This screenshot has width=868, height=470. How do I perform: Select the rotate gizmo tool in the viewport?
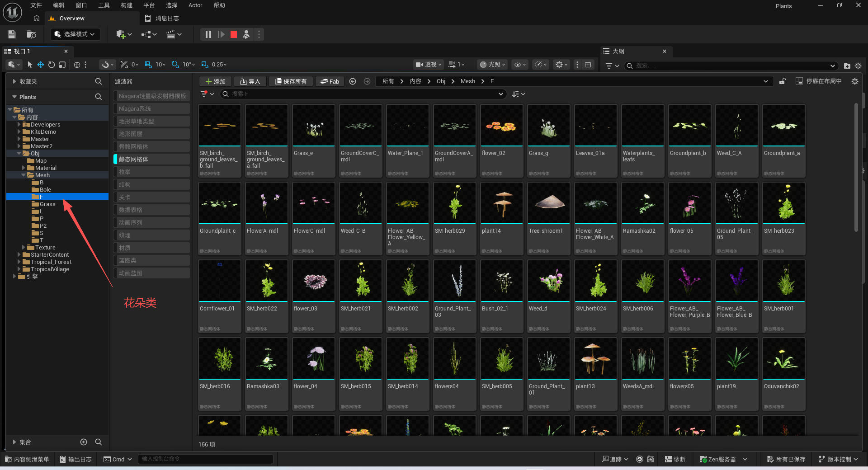pyautogui.click(x=52, y=65)
